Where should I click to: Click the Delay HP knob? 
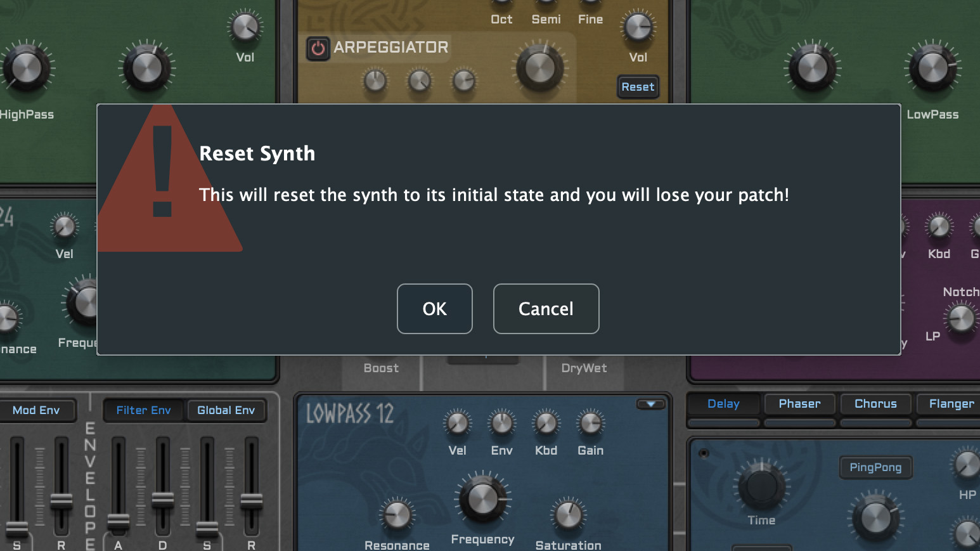click(967, 465)
